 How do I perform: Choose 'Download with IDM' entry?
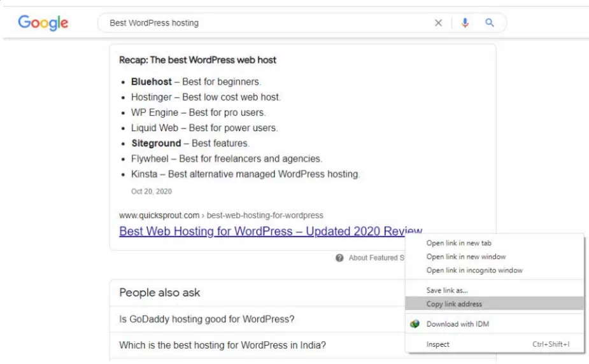457,324
